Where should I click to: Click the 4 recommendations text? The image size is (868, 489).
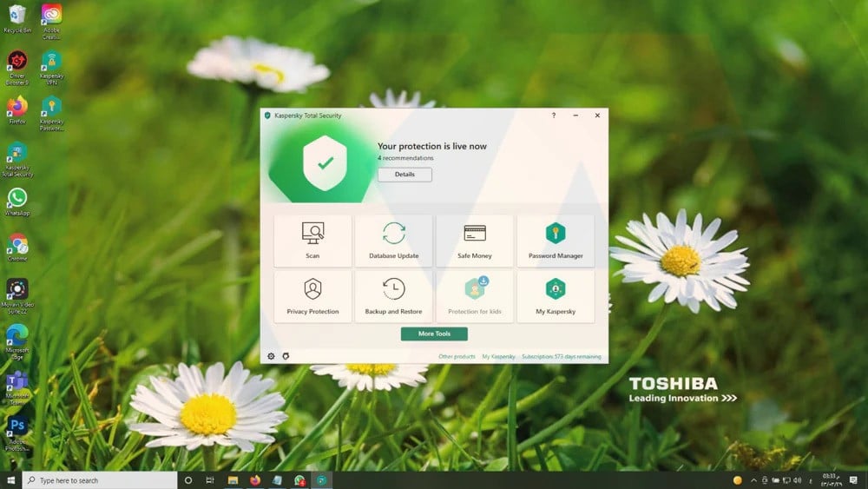pos(405,158)
